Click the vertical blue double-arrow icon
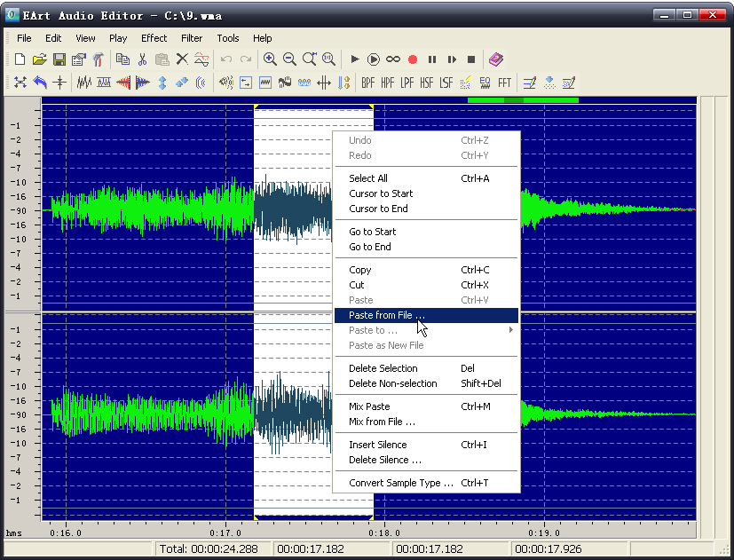 pos(162,83)
